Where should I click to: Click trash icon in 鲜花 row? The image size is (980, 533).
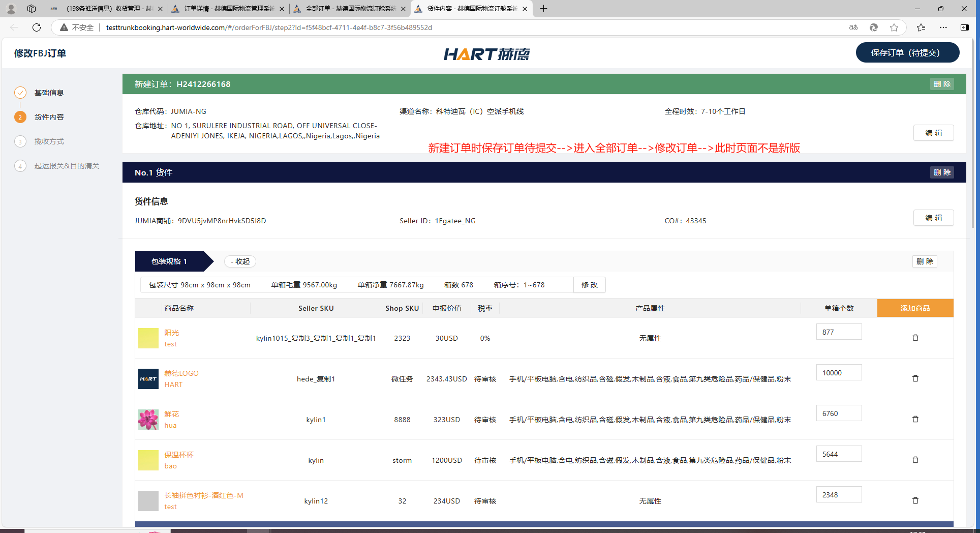(x=915, y=419)
